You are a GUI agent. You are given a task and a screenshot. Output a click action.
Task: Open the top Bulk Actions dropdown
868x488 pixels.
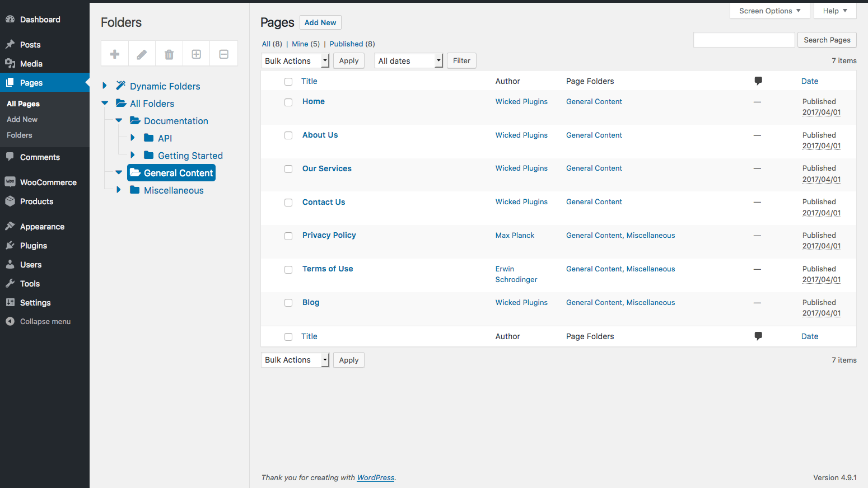tap(295, 60)
